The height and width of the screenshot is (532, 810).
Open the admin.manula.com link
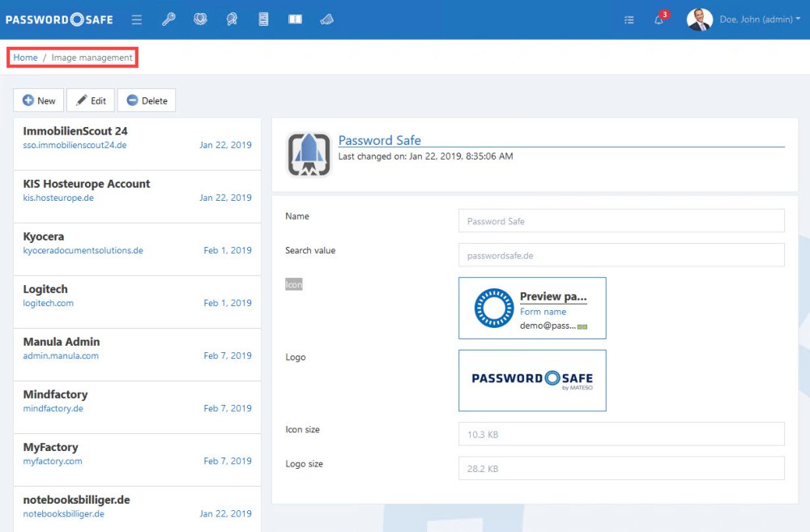pyautogui.click(x=61, y=355)
